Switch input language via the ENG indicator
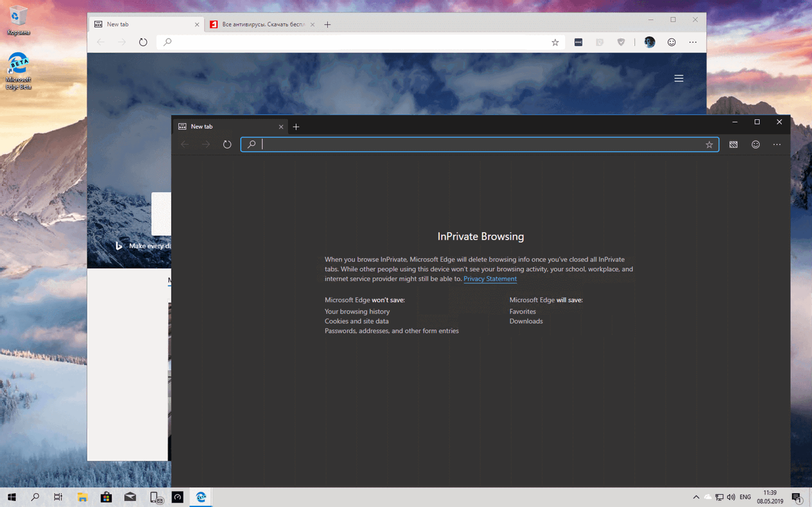The width and height of the screenshot is (812, 507). click(x=745, y=497)
